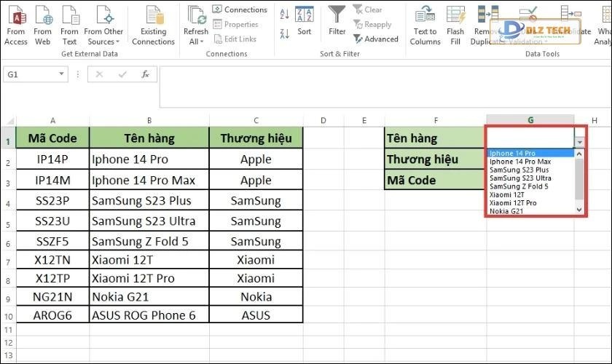This screenshot has width=612, height=364.
Task: Click the From Web import icon
Action: click(43, 15)
